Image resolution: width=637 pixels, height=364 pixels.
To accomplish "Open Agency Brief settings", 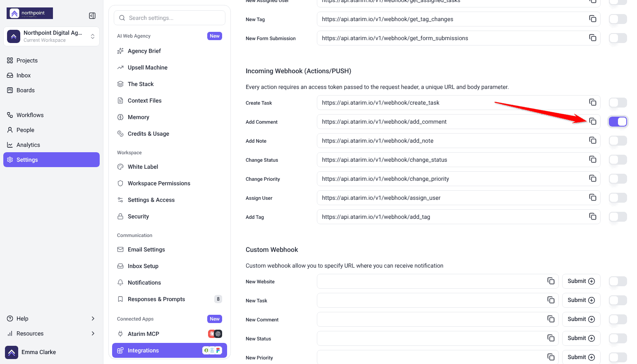I will [170, 51].
